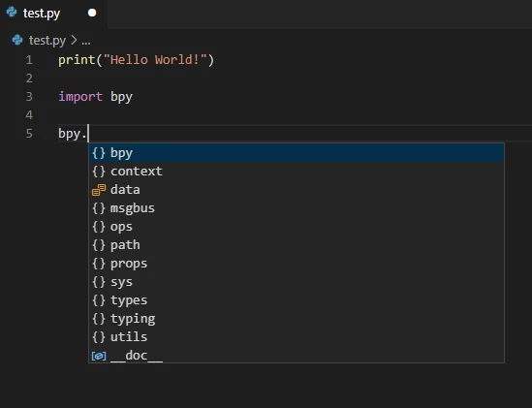This screenshot has height=408, width=532.
Task: Click the module icon beside bpy suggestion
Action: 99,153
